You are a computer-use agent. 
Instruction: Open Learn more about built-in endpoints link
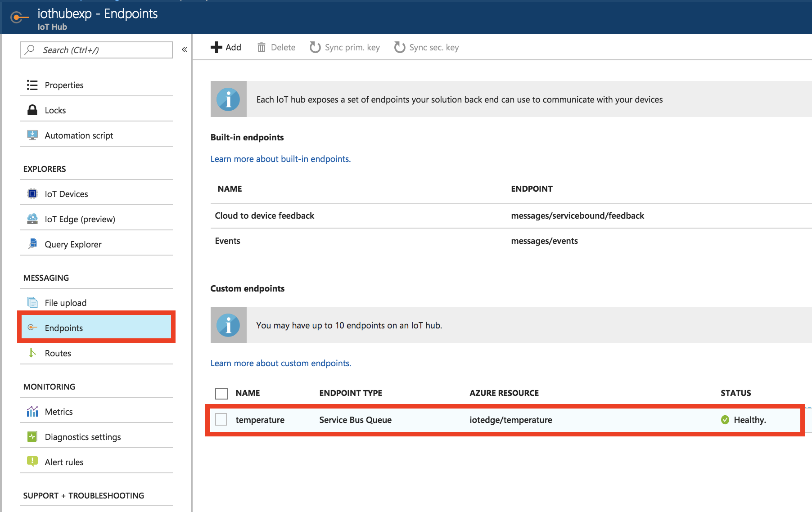[280, 159]
